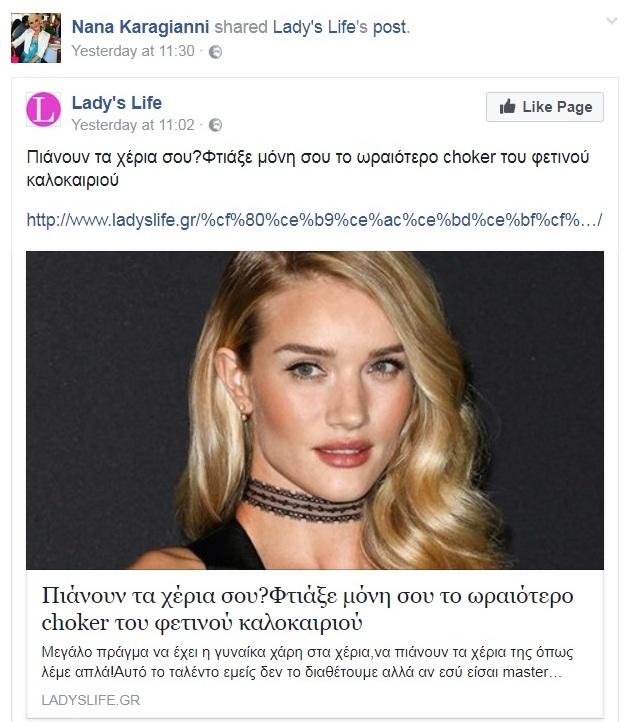Click the thumbs-up icon on Like Page
Image resolution: width=632 pixels, height=722 pixels.
pyautogui.click(x=507, y=107)
